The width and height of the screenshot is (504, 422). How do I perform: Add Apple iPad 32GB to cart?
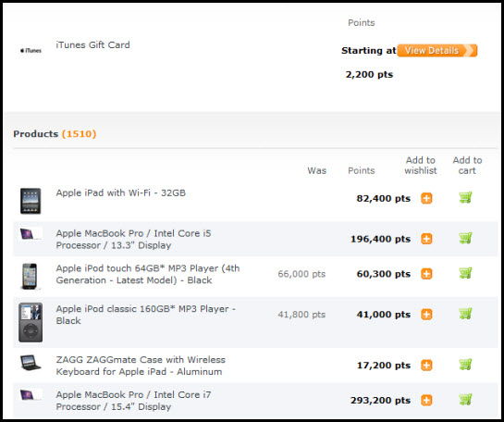click(x=465, y=197)
